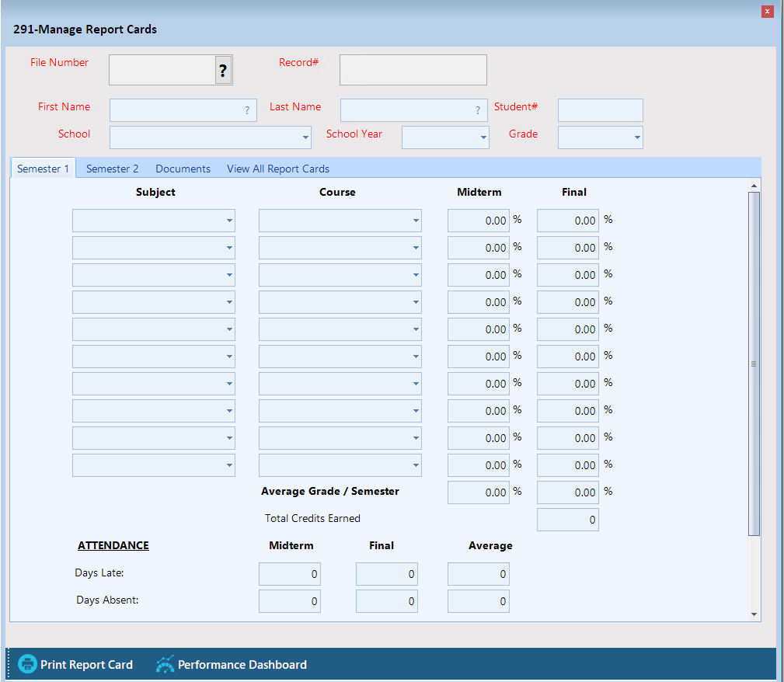Click the Last Name lookup question mark

coord(478,110)
